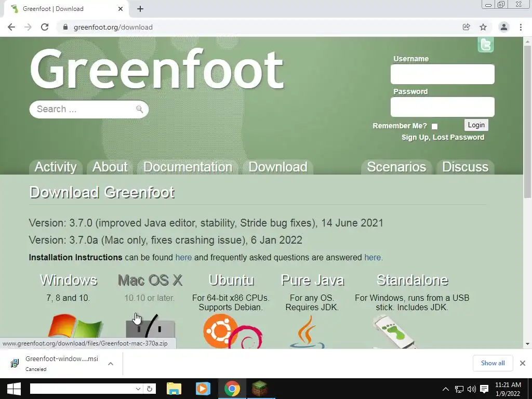Open the Documentation tab
Image resolution: width=532 pixels, height=399 pixels.
[x=188, y=167]
